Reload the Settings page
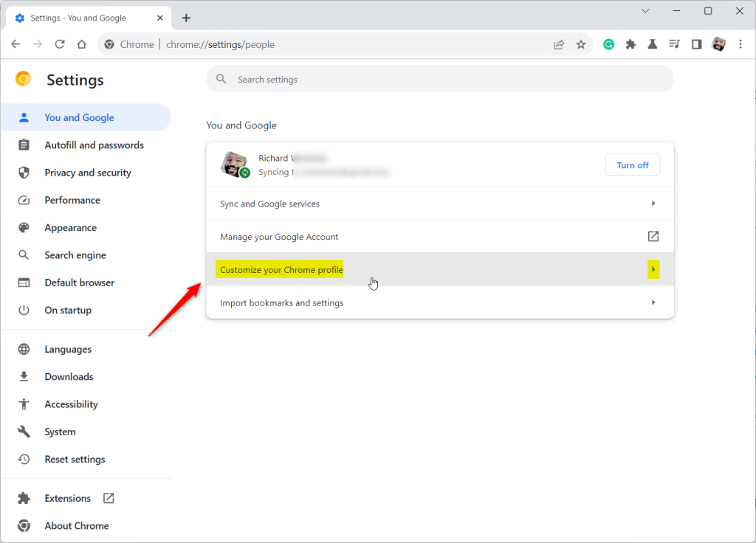Screen dimensions: 756x543 (59, 44)
